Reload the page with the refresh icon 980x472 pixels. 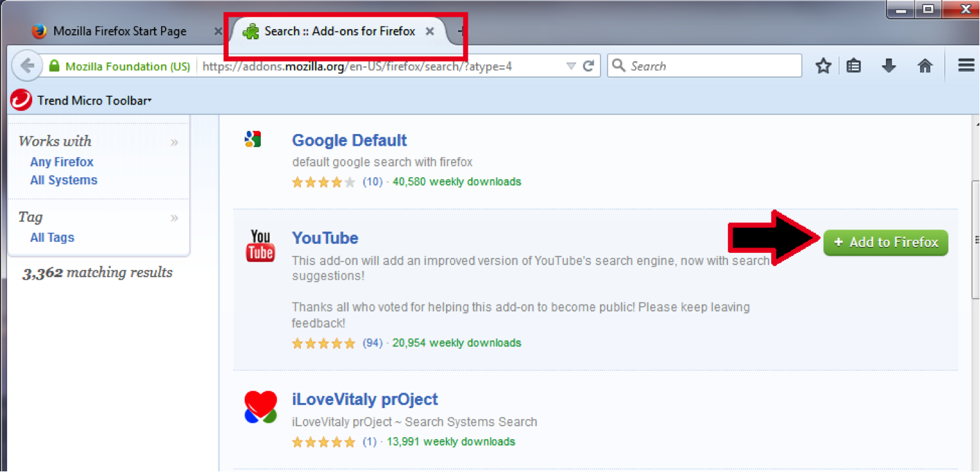(588, 66)
